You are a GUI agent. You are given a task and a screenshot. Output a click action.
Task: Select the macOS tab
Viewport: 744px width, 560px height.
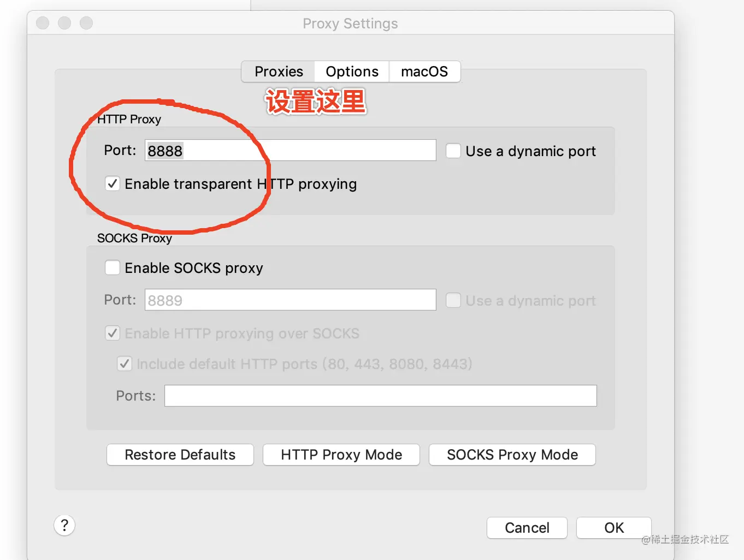click(424, 72)
